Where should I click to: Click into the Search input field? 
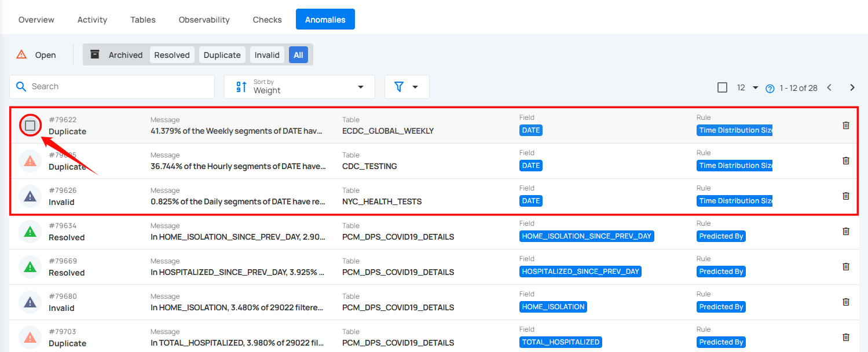click(112, 87)
